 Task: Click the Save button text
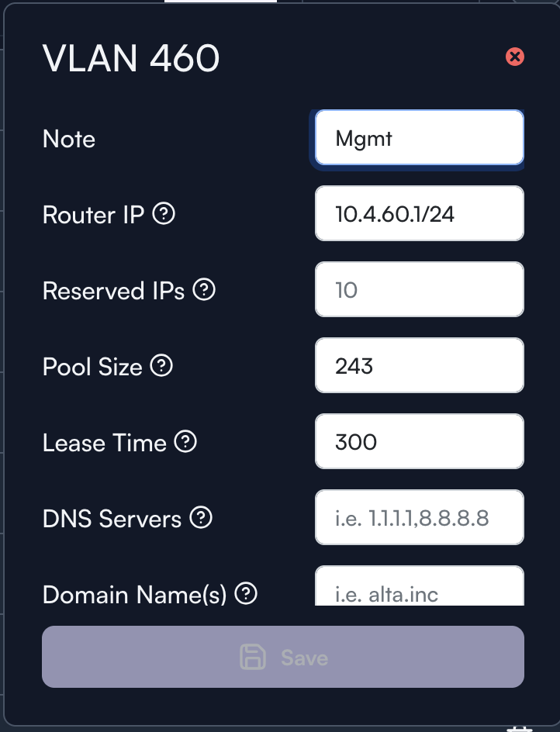click(305, 658)
